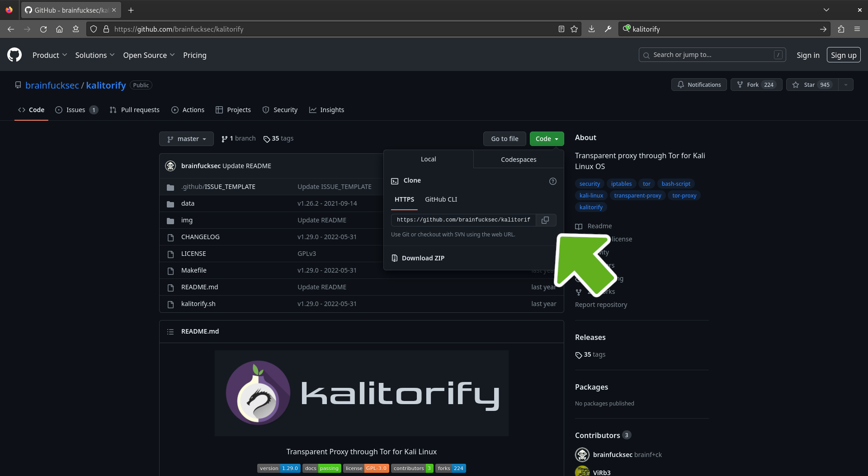Open the clone help question mark icon
868x476 pixels.
(x=552, y=181)
